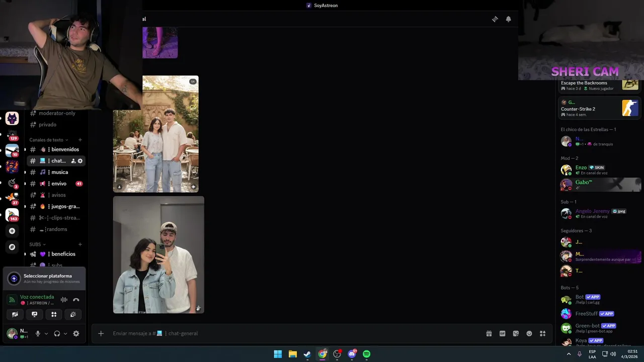Open the sticker picker
This screenshot has height=362, width=644.
click(516, 333)
